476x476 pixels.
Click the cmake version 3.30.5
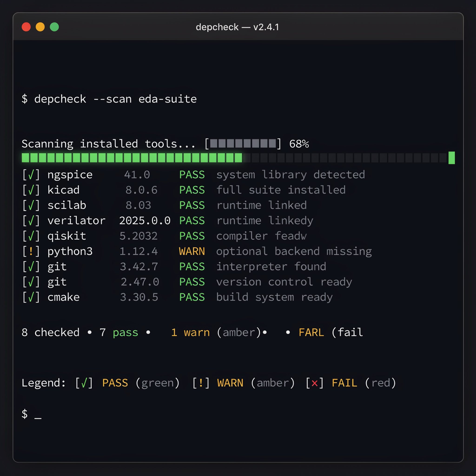coord(139,297)
